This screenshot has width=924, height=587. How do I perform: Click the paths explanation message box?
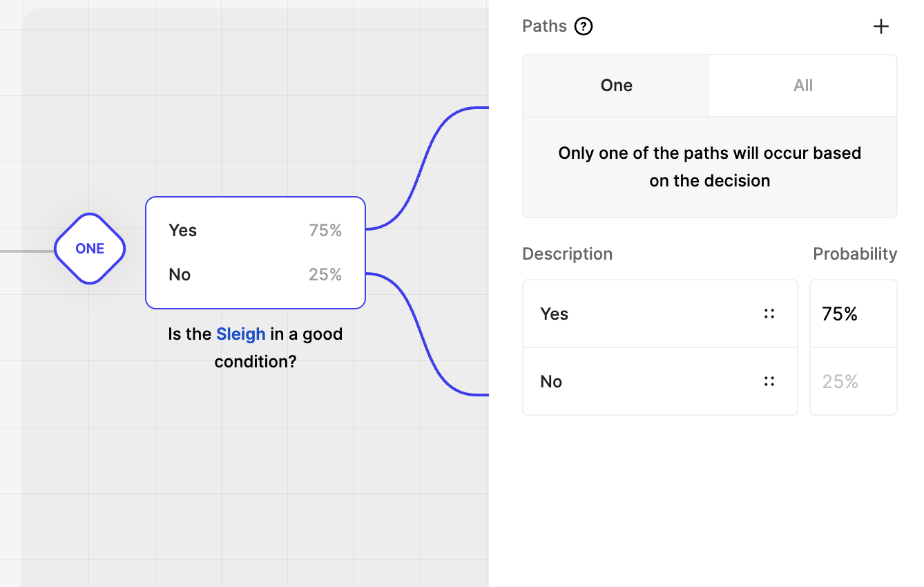click(x=709, y=167)
